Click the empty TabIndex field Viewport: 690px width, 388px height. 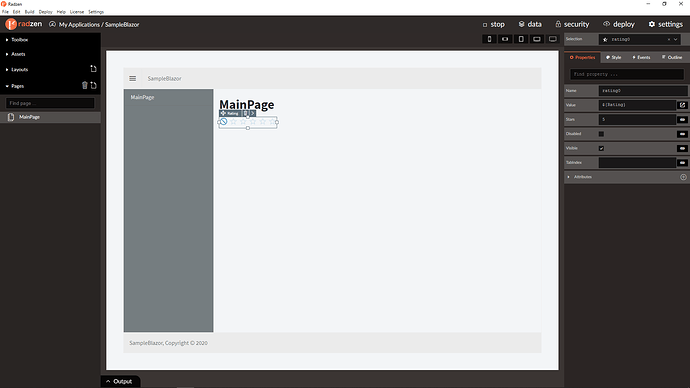(637, 163)
